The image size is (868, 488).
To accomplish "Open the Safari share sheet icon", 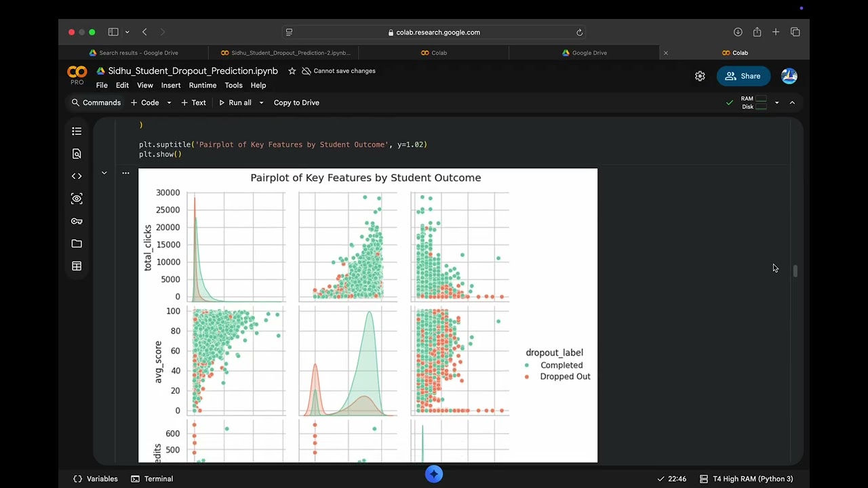I will 757,32.
